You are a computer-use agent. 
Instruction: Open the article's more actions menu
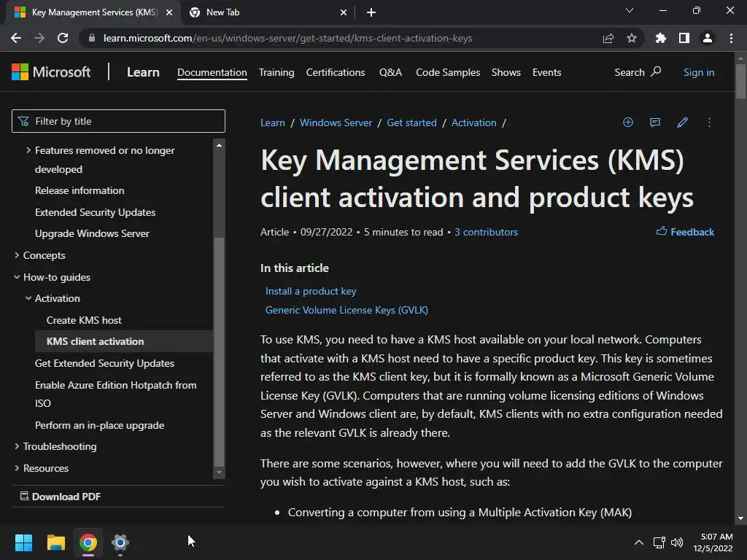tap(709, 122)
